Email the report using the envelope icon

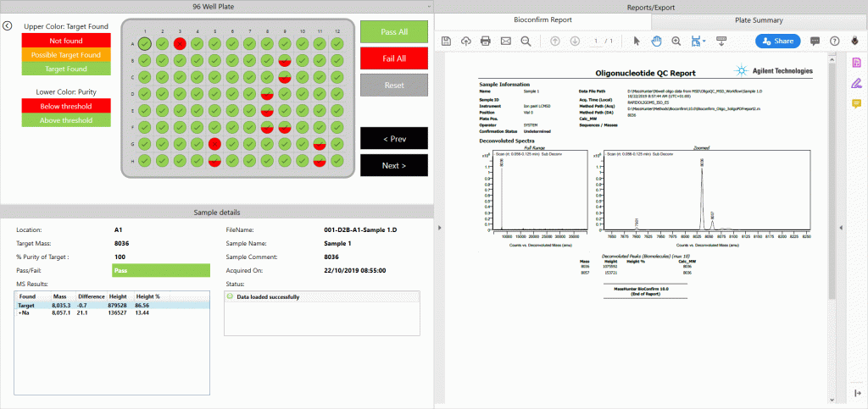point(506,41)
